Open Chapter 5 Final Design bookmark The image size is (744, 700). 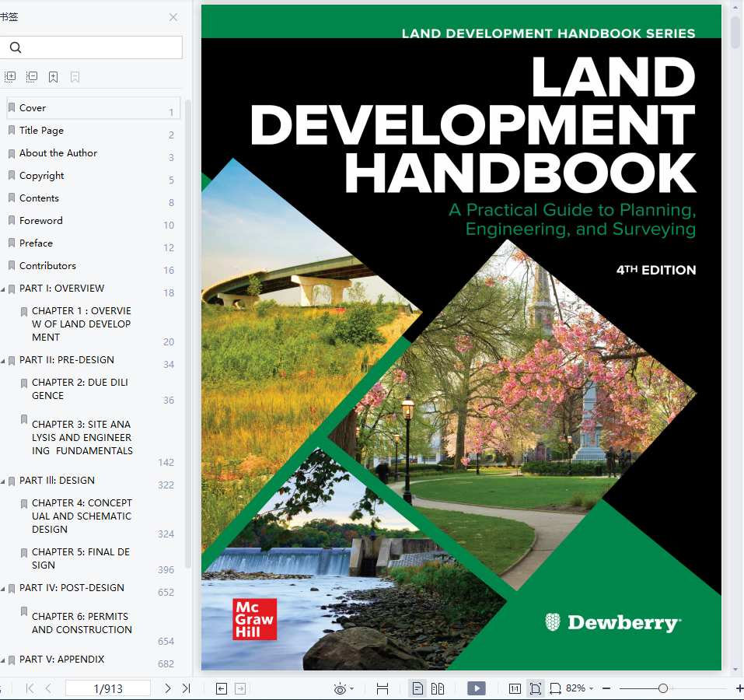tap(81, 558)
